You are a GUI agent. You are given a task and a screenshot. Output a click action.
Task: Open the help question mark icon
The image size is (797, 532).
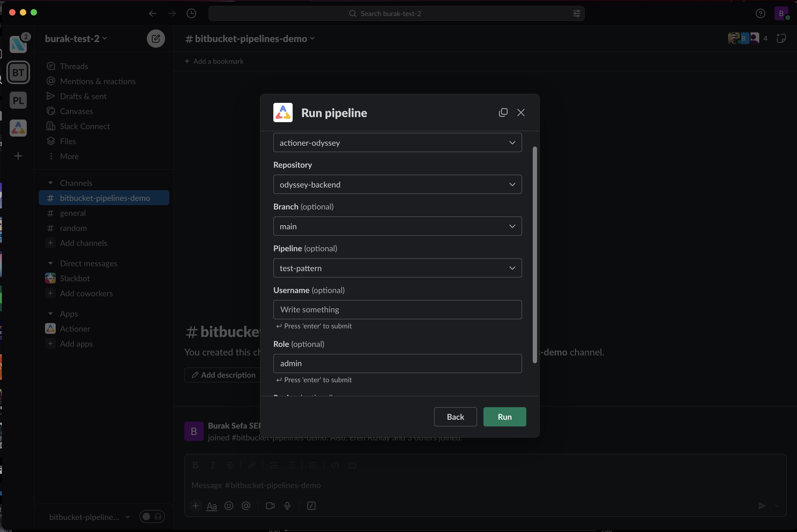[x=760, y=14]
